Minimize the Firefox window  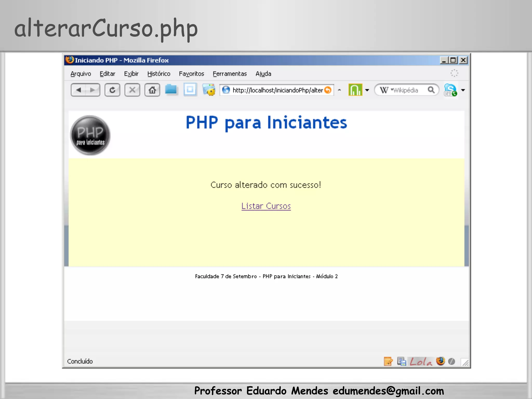point(444,60)
